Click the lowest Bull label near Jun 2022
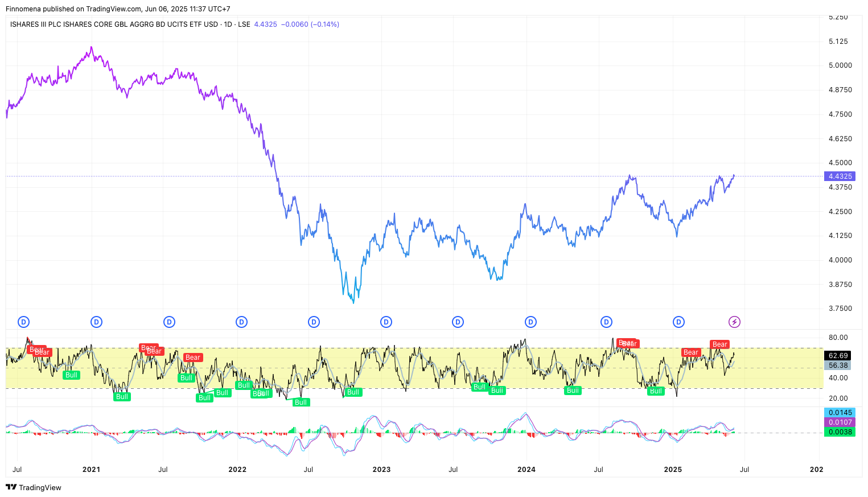The width and height of the screenshot is (868, 497). point(301,402)
